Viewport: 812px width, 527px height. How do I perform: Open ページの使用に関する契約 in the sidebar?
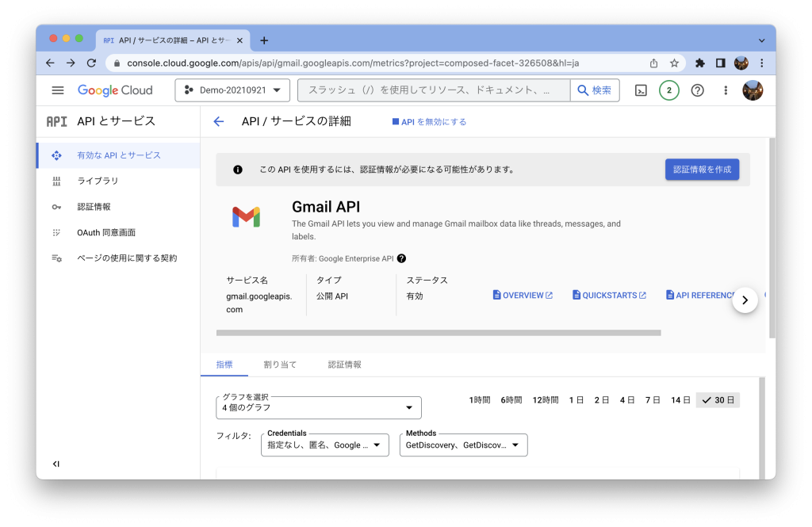click(118, 258)
